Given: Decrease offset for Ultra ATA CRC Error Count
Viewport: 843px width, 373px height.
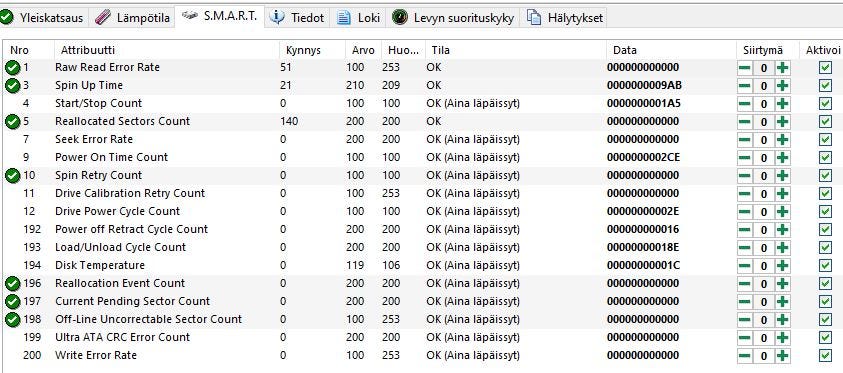Looking at the screenshot, I should [x=745, y=338].
